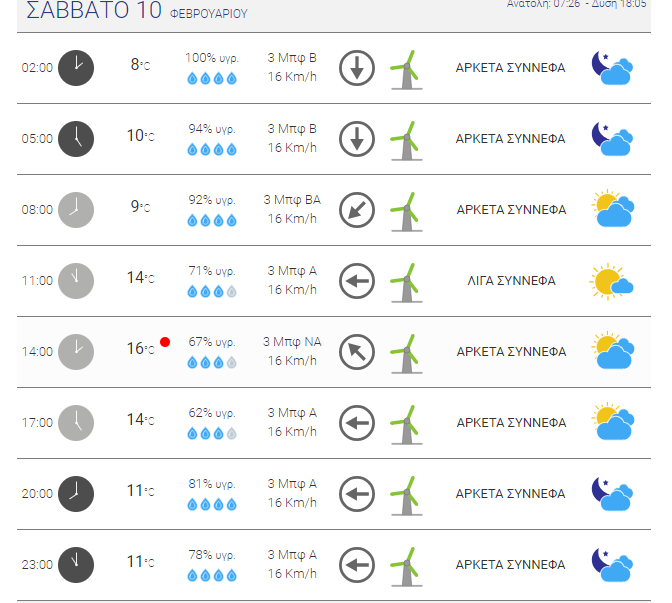
Task: Click the clock icon for 02:00
Action: point(76,68)
